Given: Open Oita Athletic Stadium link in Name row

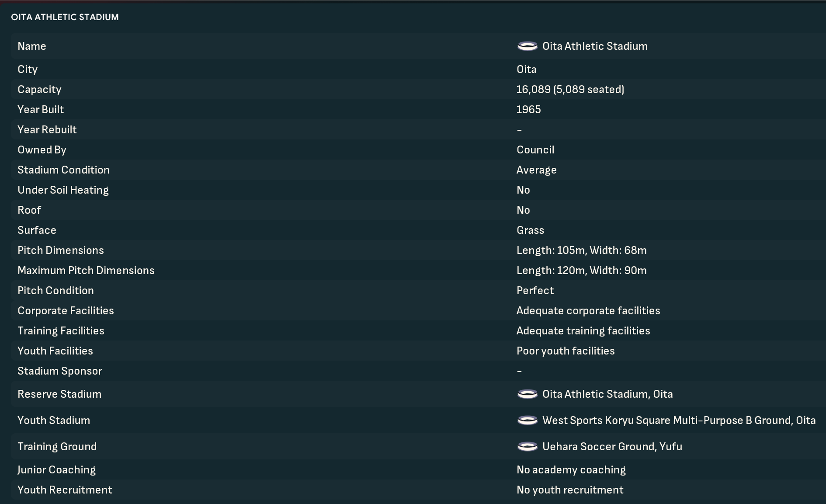Looking at the screenshot, I should [595, 46].
